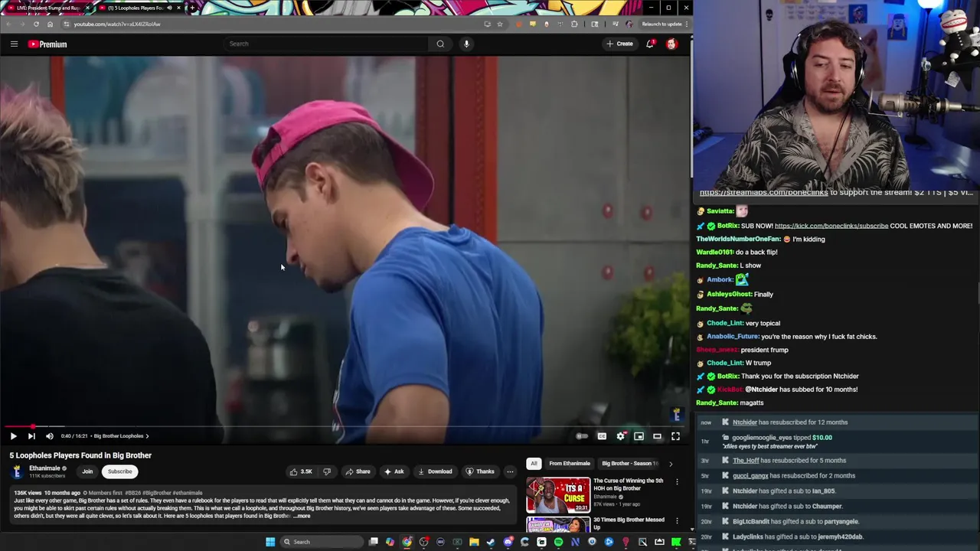
Task: Switch to miniplayer mode
Action: (x=639, y=436)
